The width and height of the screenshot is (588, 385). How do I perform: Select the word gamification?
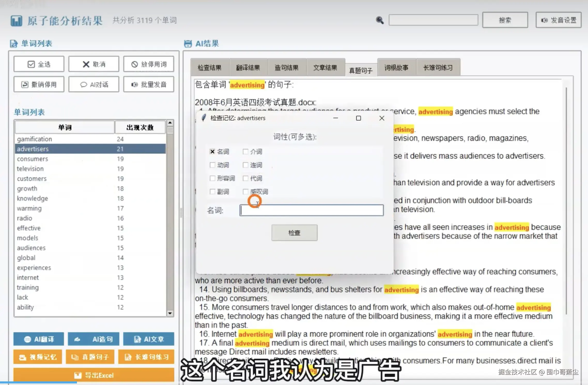coord(90,139)
